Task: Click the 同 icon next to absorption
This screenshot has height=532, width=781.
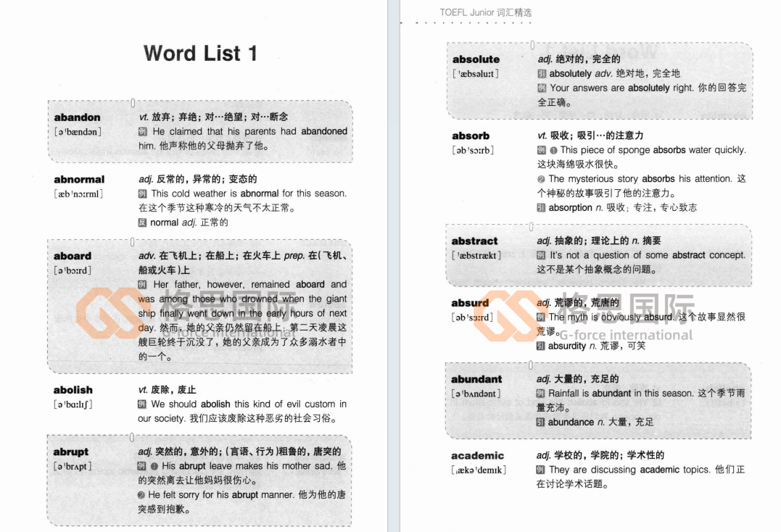Action: point(542,207)
